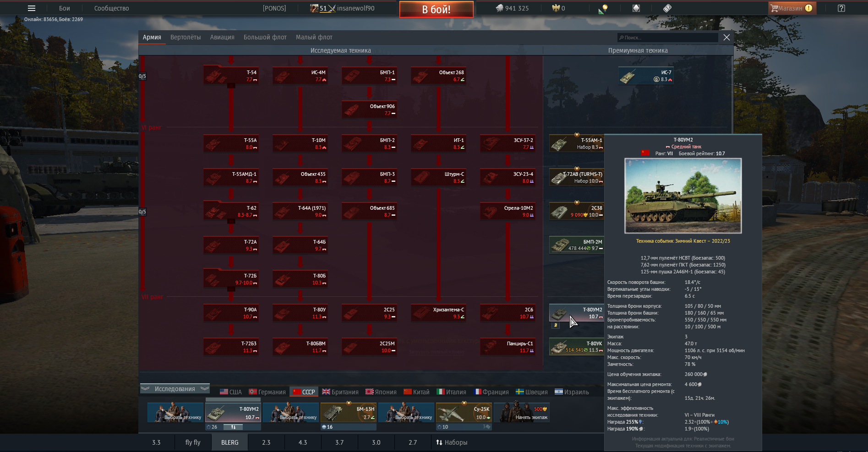Click swap arrows under T-80УМ2 slot
Screen dimensions: 868x452
[x=233, y=427]
